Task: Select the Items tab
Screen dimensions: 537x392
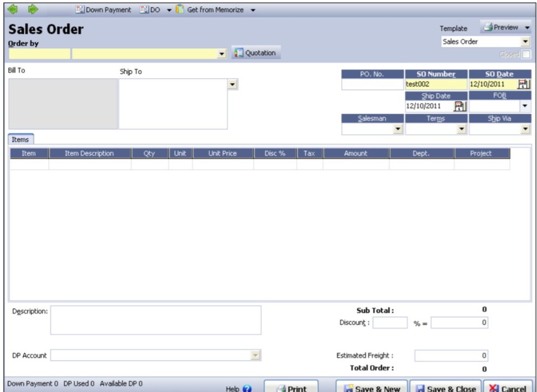Action: pyautogui.click(x=21, y=139)
